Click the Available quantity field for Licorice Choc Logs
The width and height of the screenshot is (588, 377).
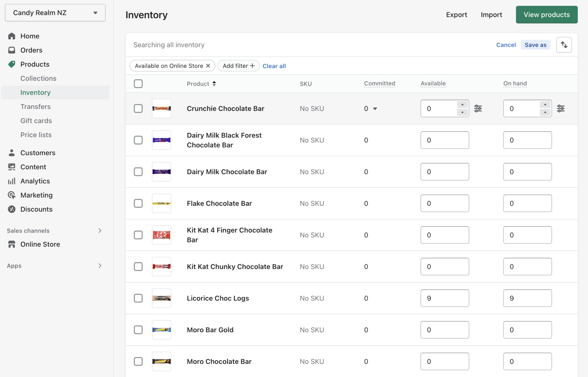[444, 298]
